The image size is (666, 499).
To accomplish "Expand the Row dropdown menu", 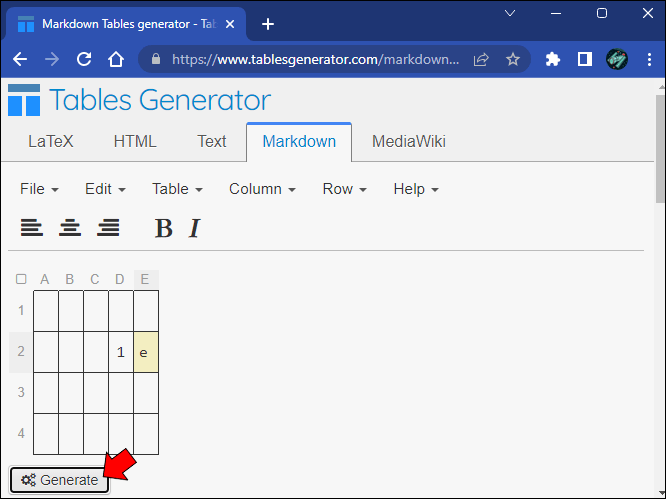I will coord(344,189).
